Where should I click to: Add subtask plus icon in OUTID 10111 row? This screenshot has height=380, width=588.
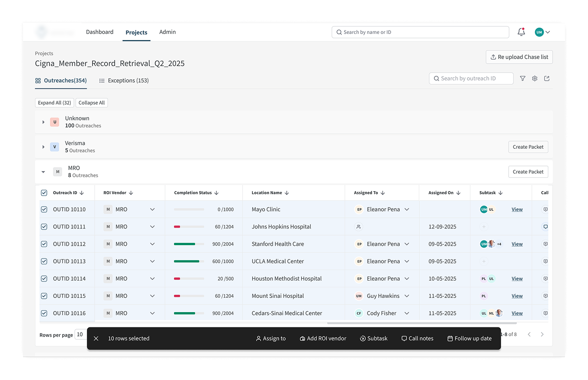[484, 227]
